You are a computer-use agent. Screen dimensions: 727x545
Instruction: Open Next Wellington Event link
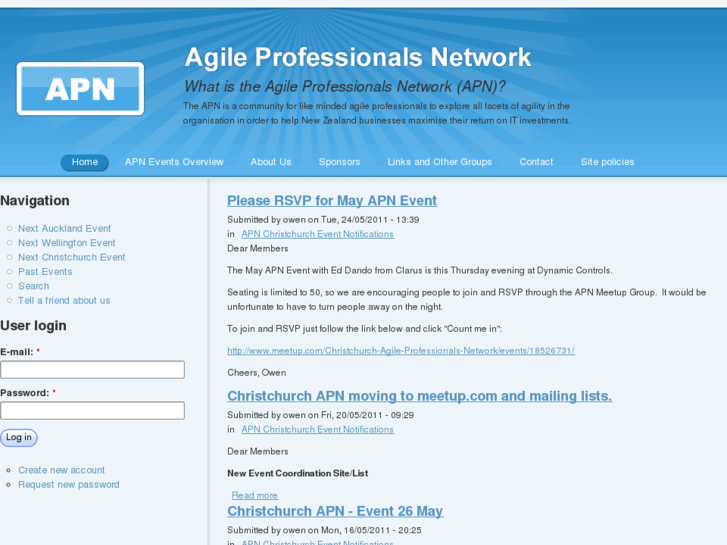coord(67,243)
